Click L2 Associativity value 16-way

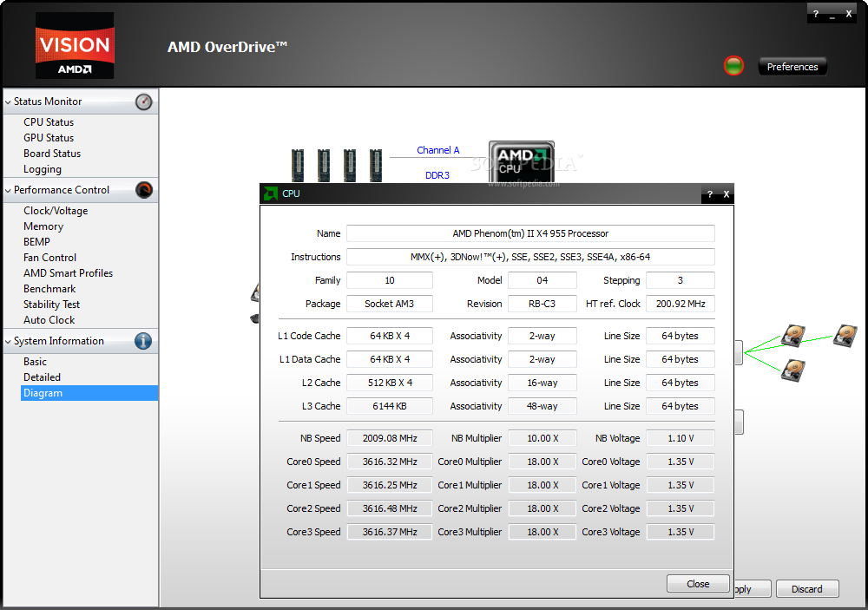(542, 383)
